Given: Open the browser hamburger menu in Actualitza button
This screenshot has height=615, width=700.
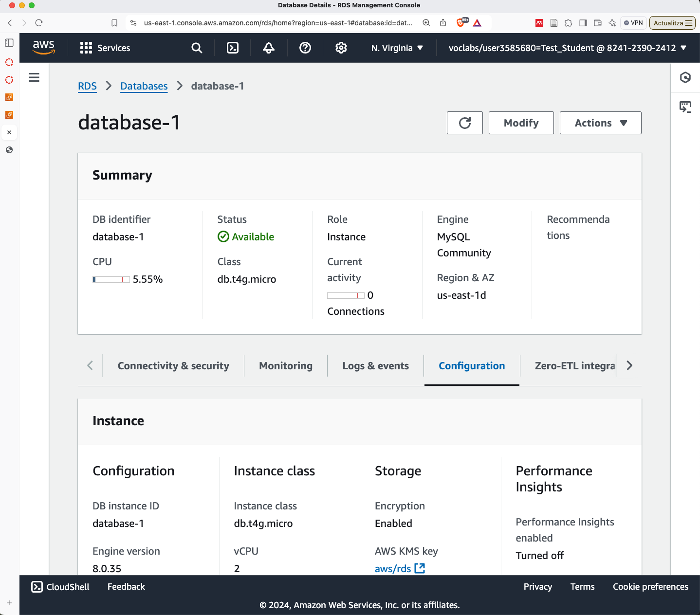Looking at the screenshot, I should point(688,23).
